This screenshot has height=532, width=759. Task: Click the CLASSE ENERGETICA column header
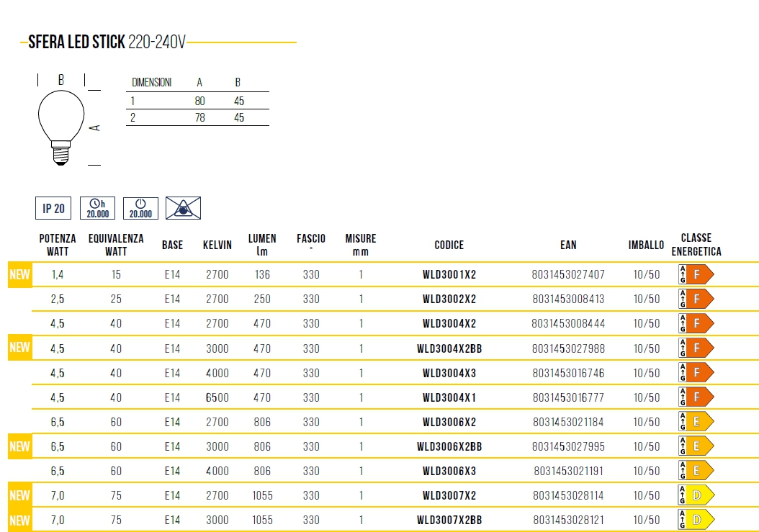[696, 245]
